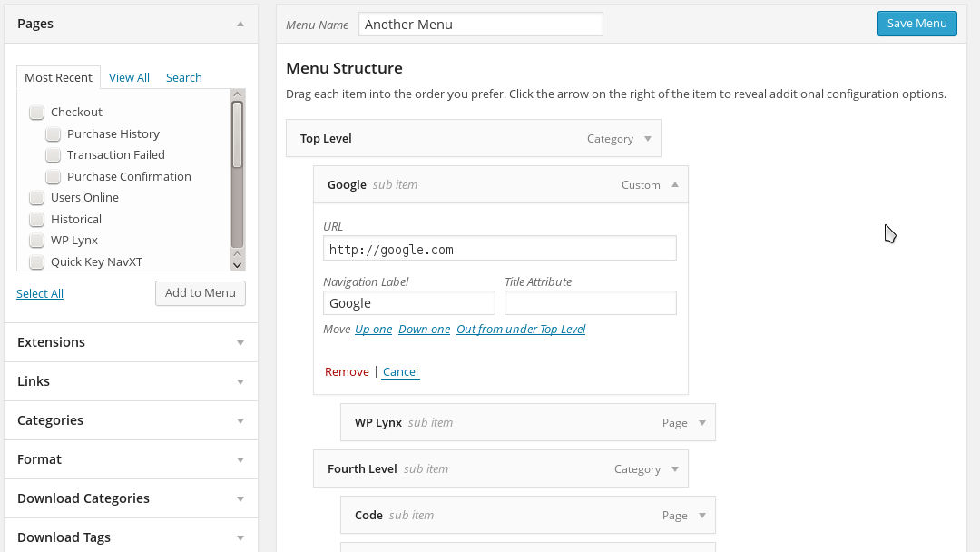Remove the Google menu item
Screen dimensions: 980x552
coord(347,372)
